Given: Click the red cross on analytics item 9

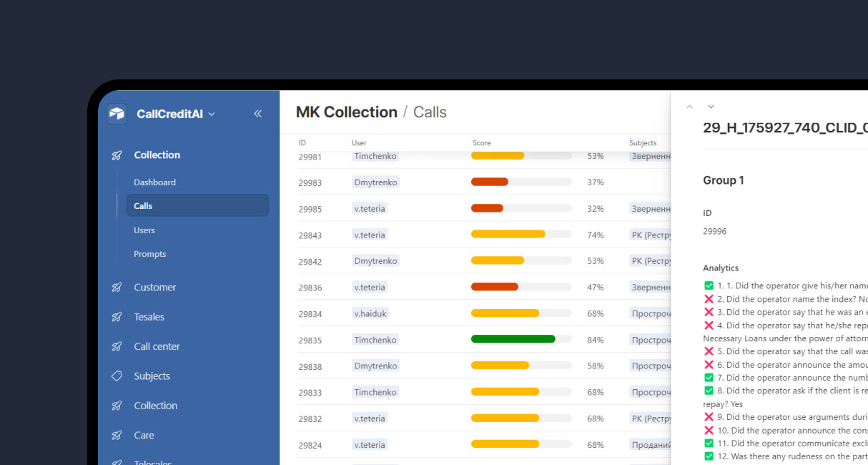Looking at the screenshot, I should 709,417.
